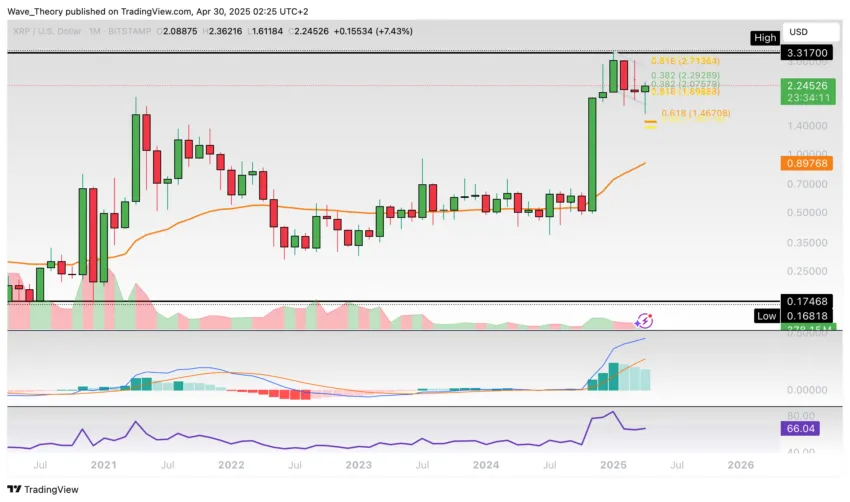This screenshot has height=502, width=850.
Task: Click the flash event icon near volume
Action: click(x=644, y=321)
